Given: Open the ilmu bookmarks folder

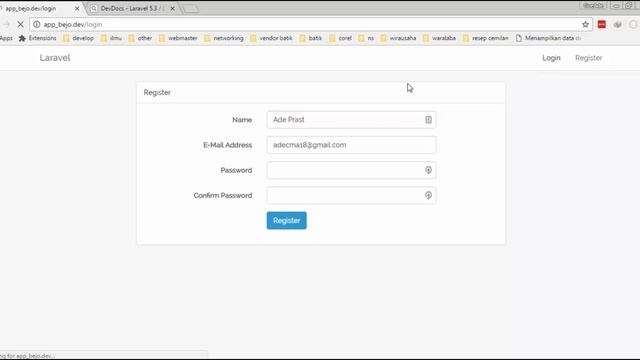Looking at the screenshot, I should [111, 38].
